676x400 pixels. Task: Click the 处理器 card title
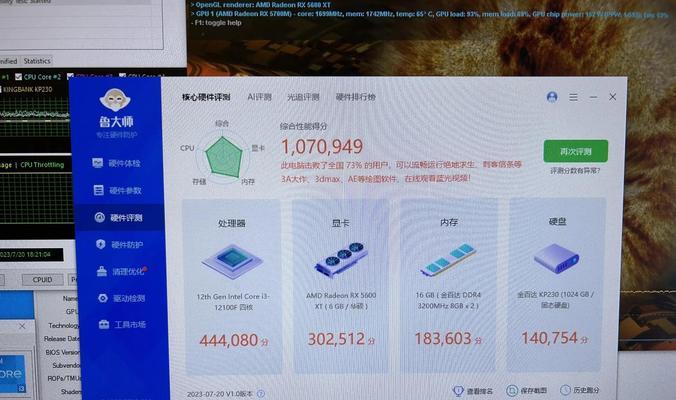click(232, 223)
